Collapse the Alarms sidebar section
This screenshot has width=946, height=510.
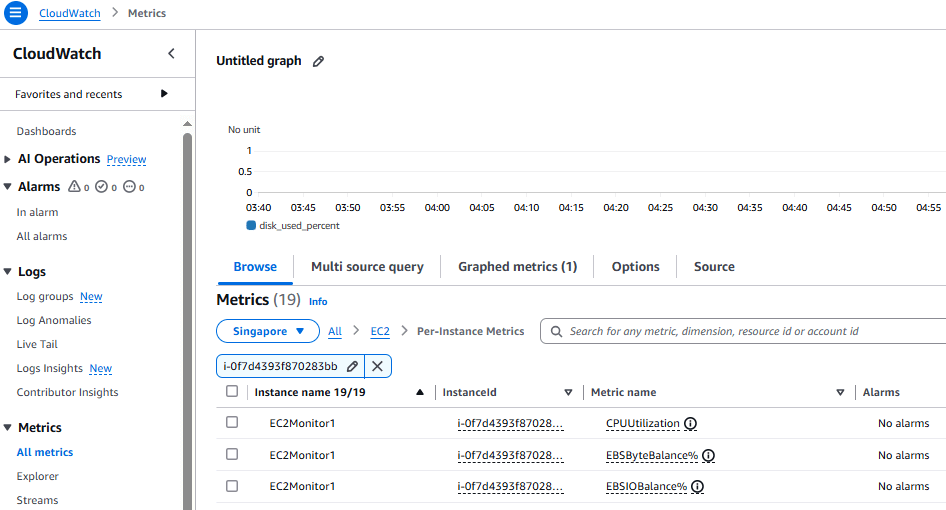click(9, 187)
